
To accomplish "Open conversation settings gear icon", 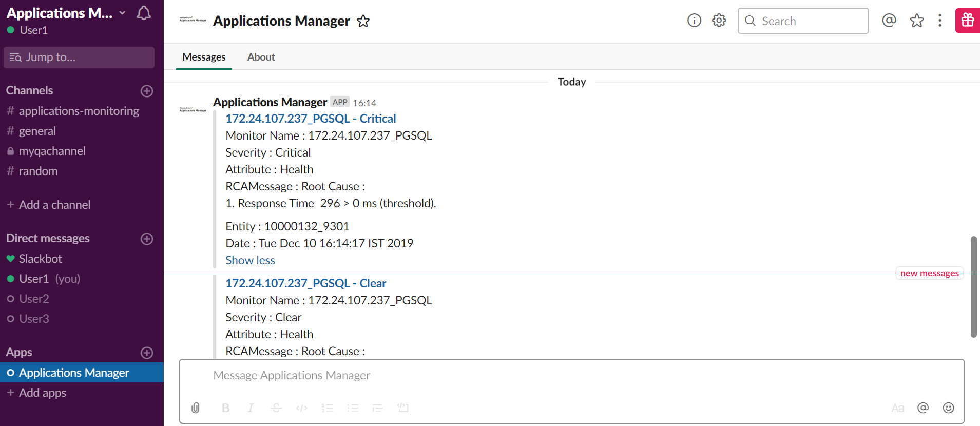I will (x=719, y=21).
